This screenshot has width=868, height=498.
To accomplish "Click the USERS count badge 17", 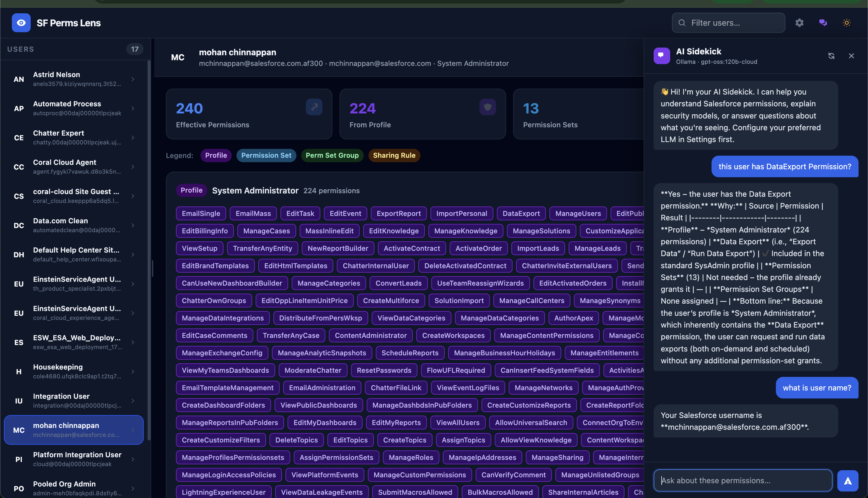I will point(135,49).
